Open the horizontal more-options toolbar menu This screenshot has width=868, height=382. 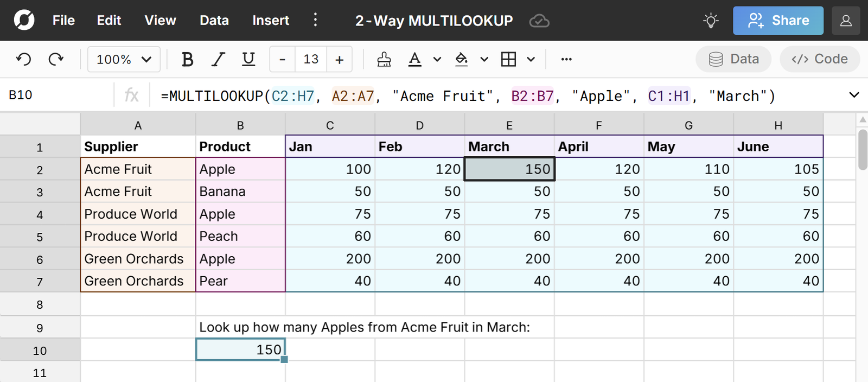pos(566,59)
